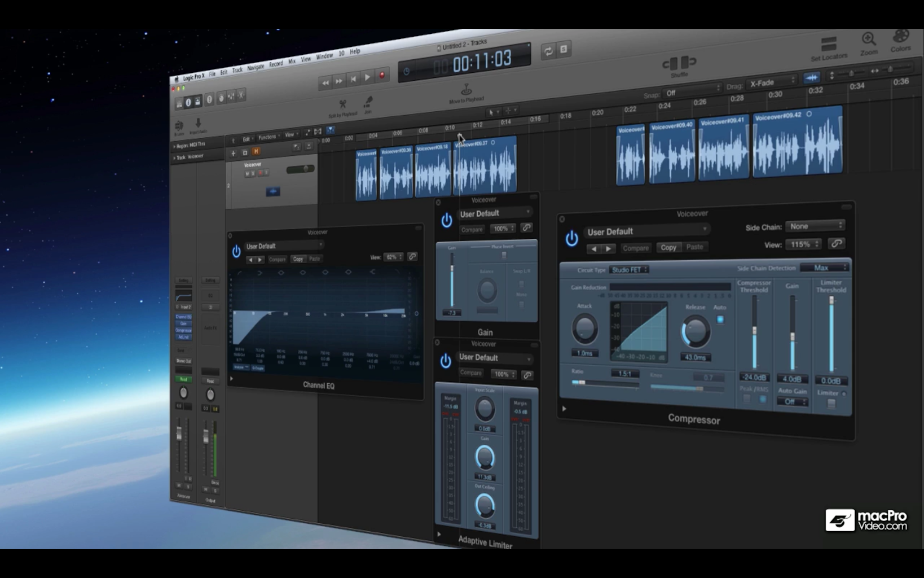Click the rewind transport button
Image resolution: width=924 pixels, height=578 pixels.
325,82
